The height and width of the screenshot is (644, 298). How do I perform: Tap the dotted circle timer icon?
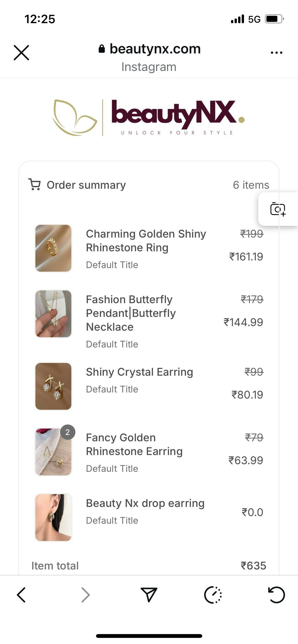pos(213,595)
